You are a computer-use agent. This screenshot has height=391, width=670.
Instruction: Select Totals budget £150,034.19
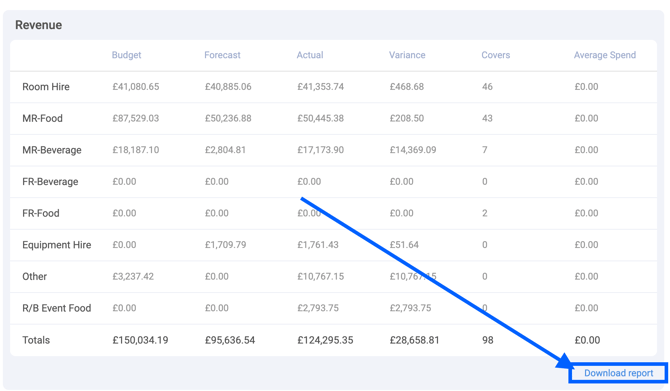140,340
